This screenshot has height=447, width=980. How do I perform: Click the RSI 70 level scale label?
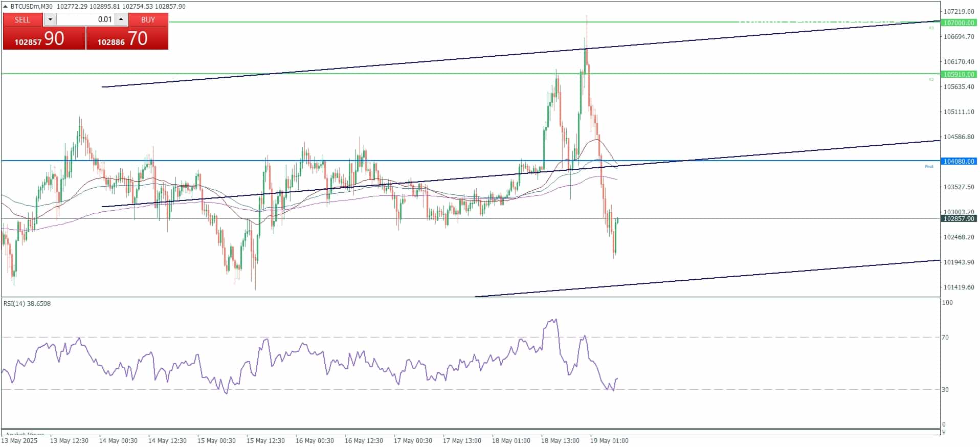click(945, 337)
